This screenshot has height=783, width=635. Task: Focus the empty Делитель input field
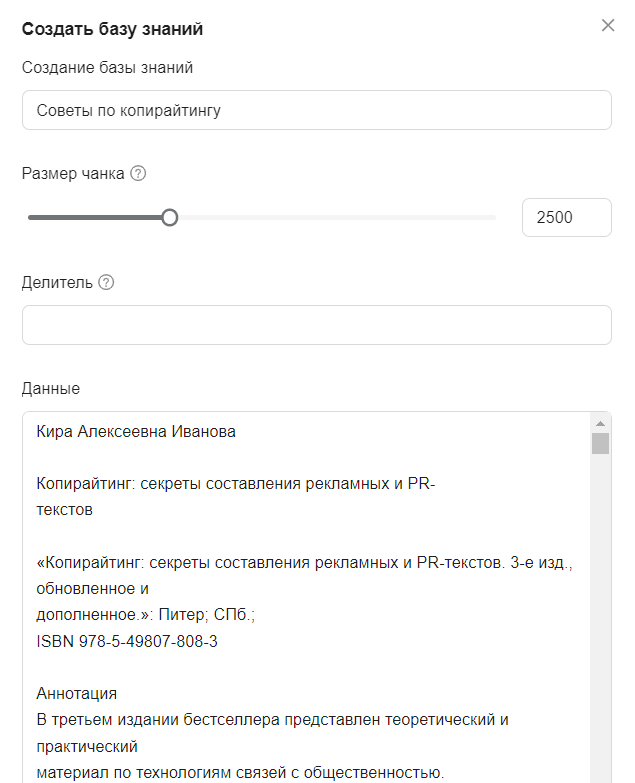316,325
